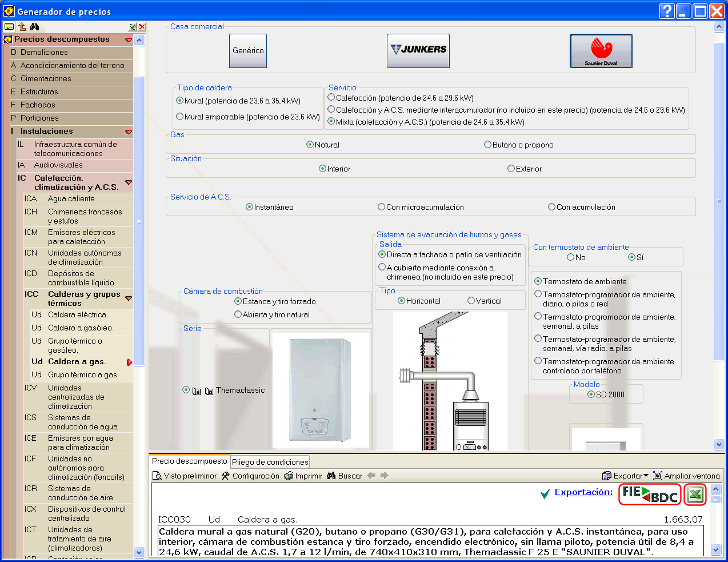This screenshot has width=728, height=562.
Task: Click the tree view list icon in sidebar toolbar
Action: (x=9, y=27)
